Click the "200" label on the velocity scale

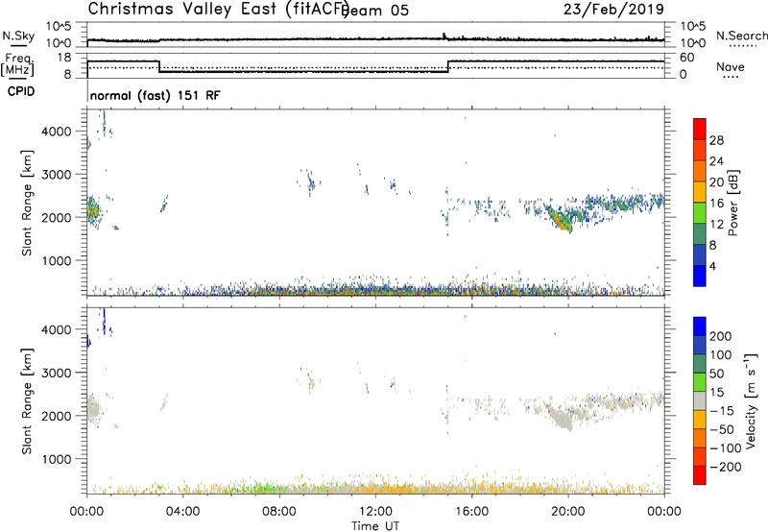point(721,336)
